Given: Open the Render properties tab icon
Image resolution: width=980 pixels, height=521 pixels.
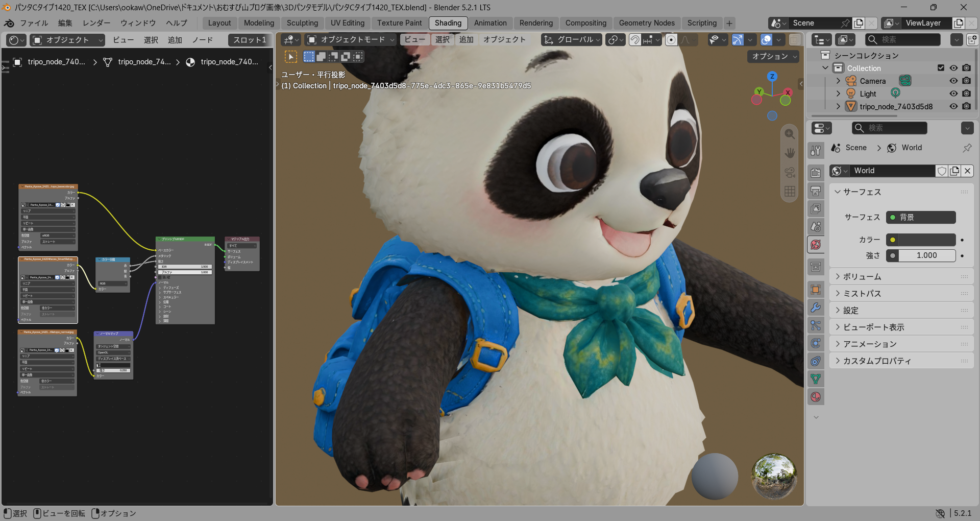Looking at the screenshot, I should pyautogui.click(x=816, y=173).
